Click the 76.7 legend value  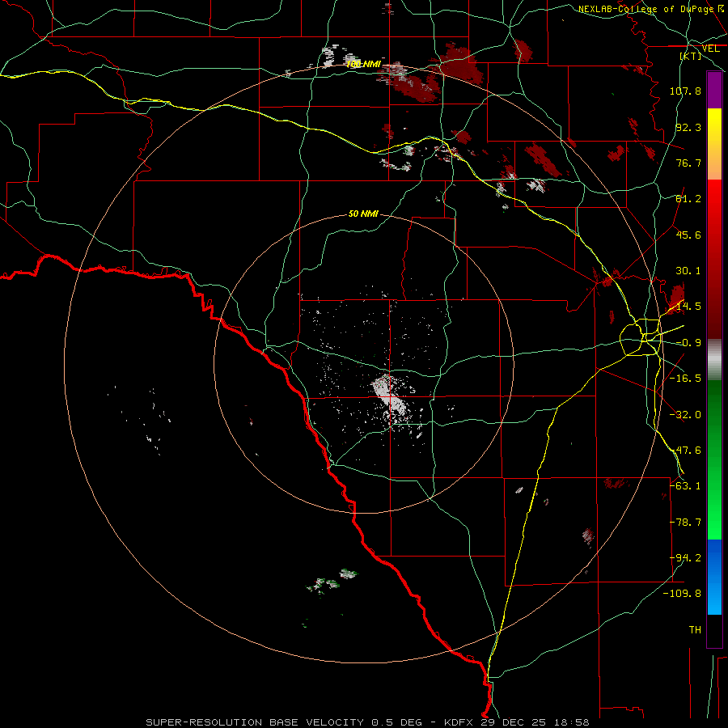pyautogui.click(x=688, y=163)
